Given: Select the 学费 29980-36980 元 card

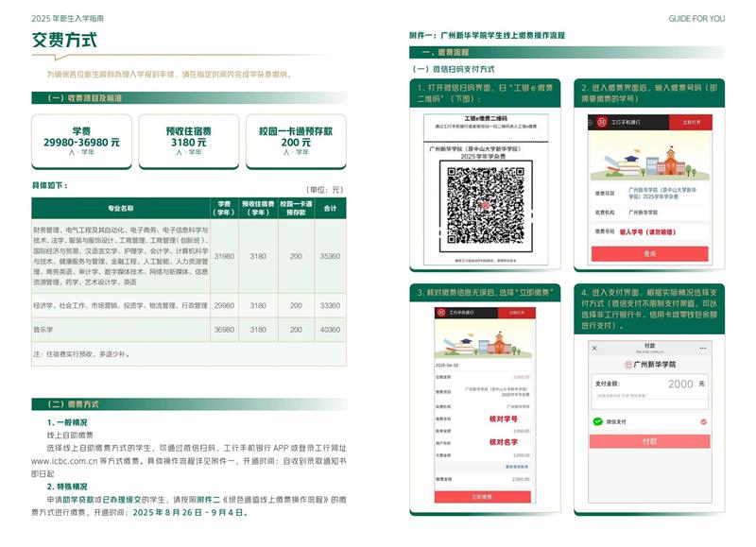Looking at the screenshot, I should coord(81,141).
